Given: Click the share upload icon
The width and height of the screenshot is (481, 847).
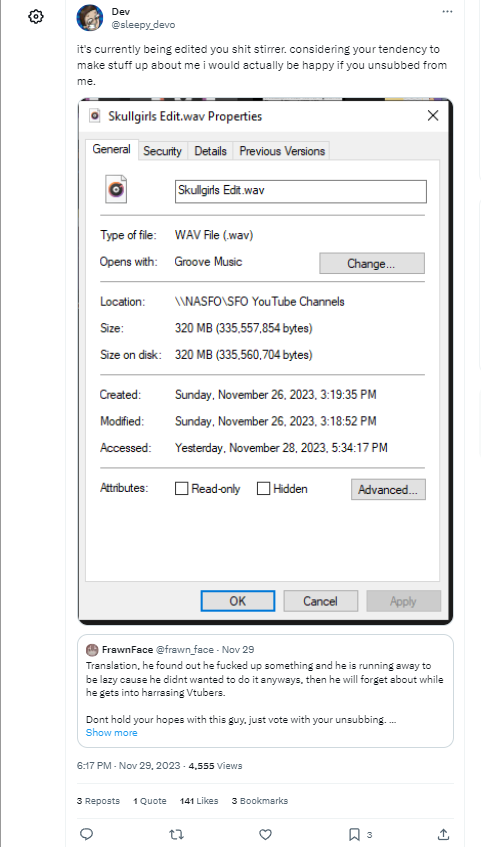Looking at the screenshot, I should coord(443,834).
